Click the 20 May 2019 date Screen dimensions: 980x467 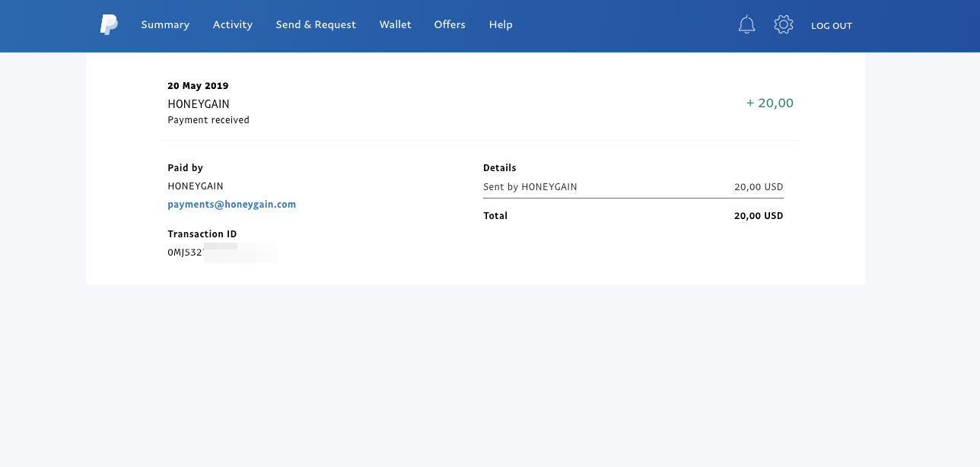coord(198,86)
